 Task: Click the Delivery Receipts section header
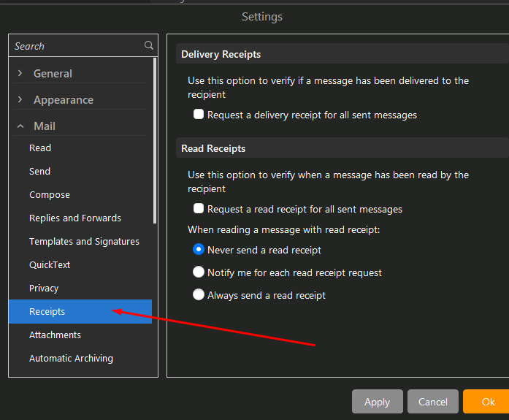[342, 54]
